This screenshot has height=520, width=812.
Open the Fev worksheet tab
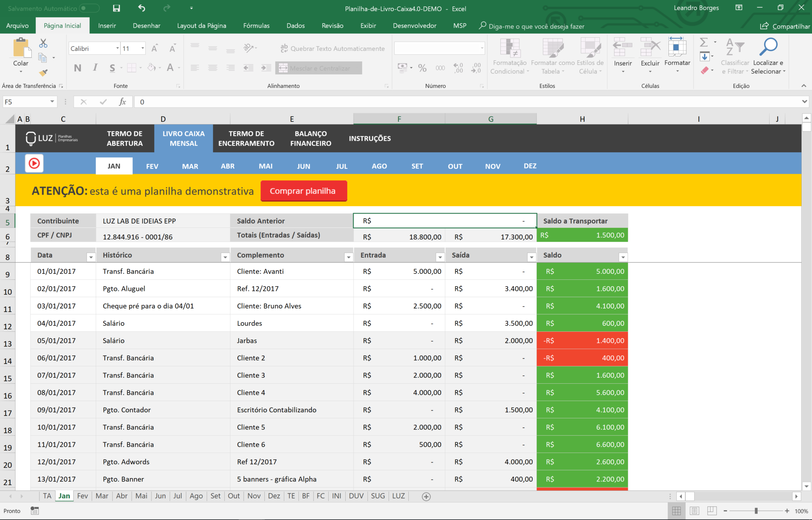pos(82,496)
